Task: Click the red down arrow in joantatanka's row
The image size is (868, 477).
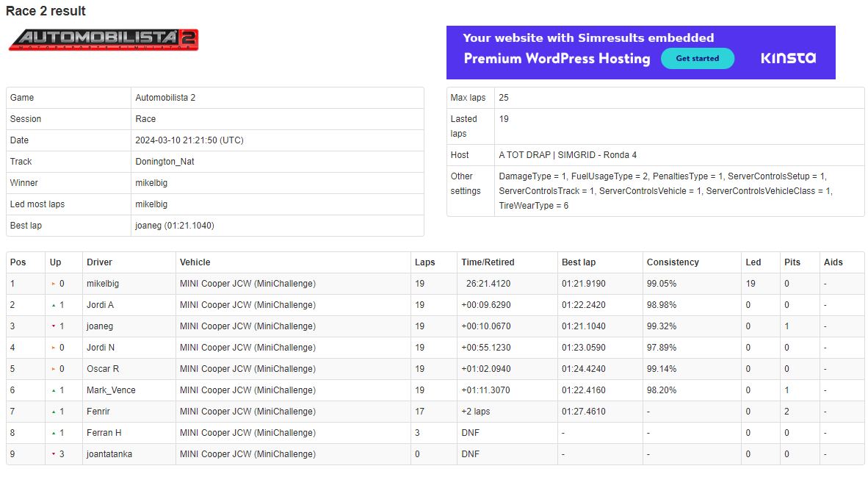Action: (54, 454)
